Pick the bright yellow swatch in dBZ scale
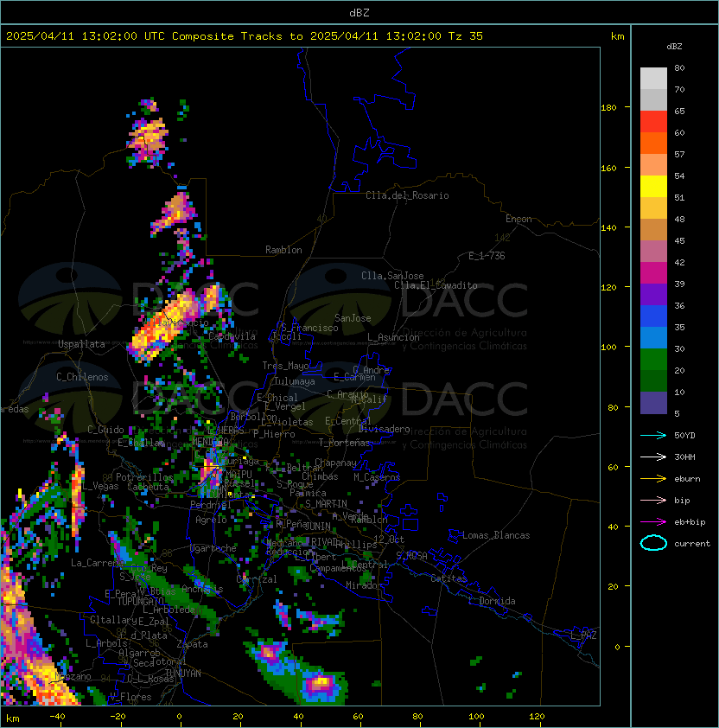The height and width of the screenshot is (728, 719). click(653, 187)
